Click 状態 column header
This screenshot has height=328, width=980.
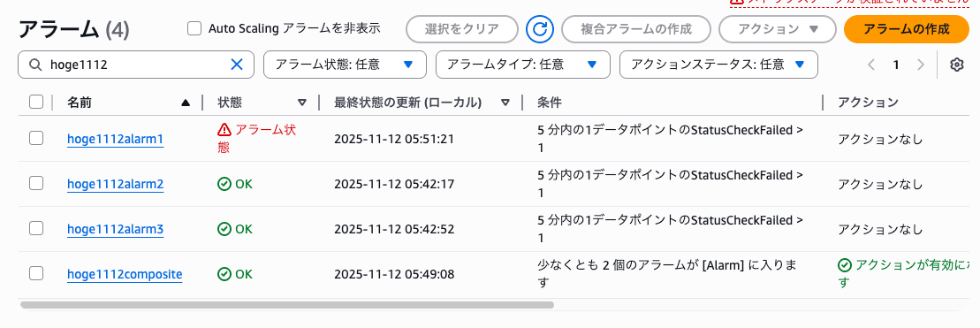point(230,103)
